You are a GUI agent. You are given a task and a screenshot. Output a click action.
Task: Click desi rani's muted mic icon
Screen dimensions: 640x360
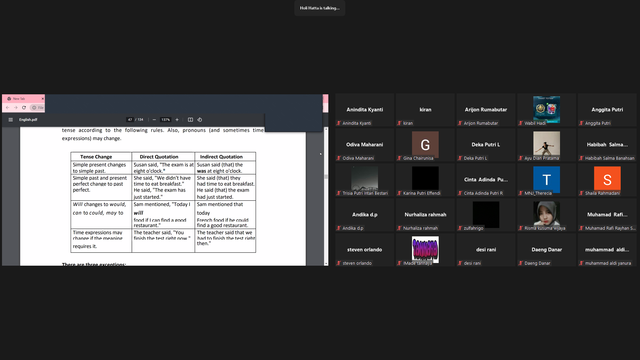click(x=460, y=263)
